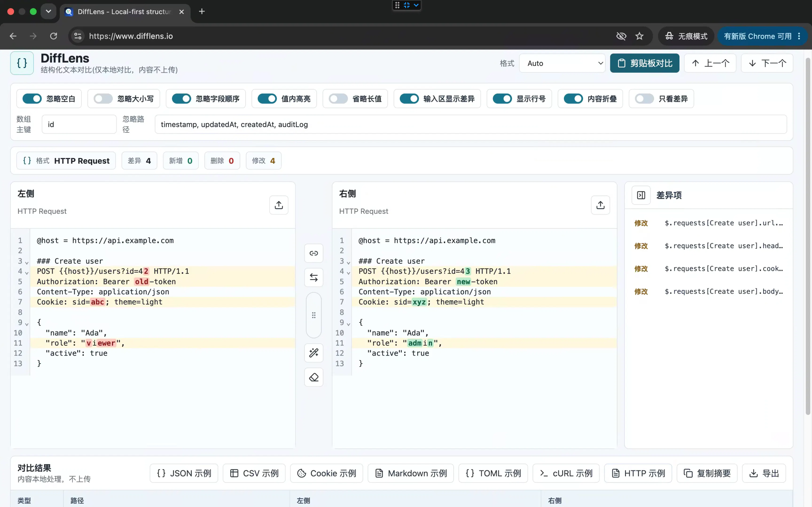The height and width of the screenshot is (507, 812).
Task: Click the left panel upload icon
Action: click(x=278, y=205)
